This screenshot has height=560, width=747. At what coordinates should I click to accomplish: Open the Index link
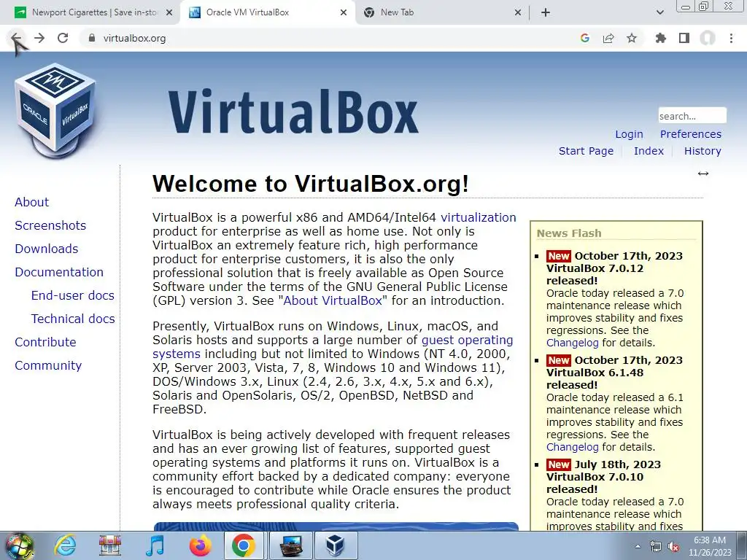(649, 151)
